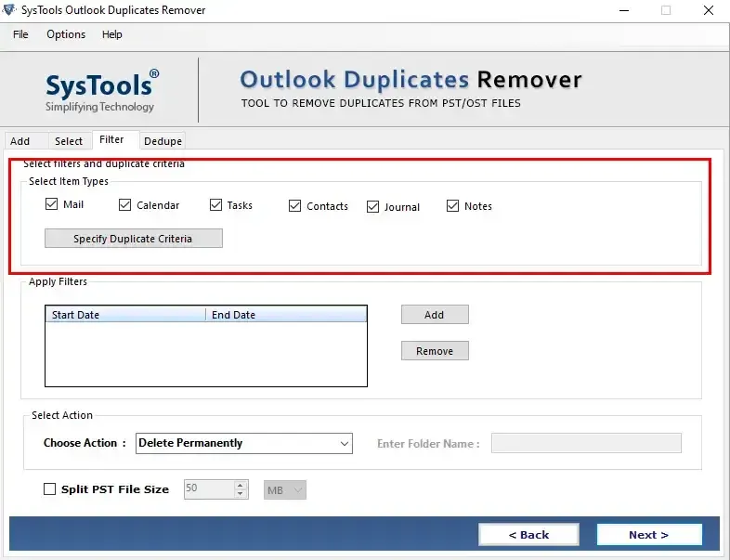The height and width of the screenshot is (560, 730).
Task: Open the Choose Action dropdown
Action: pos(244,443)
